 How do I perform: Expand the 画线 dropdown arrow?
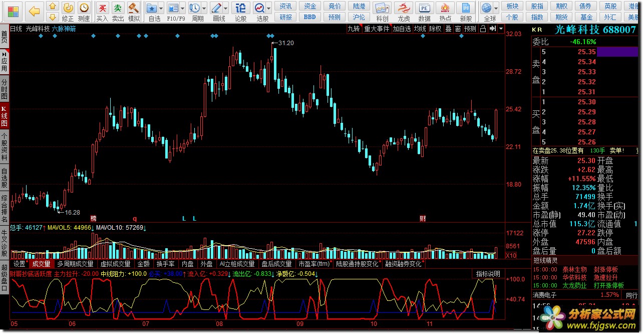click(x=226, y=8)
